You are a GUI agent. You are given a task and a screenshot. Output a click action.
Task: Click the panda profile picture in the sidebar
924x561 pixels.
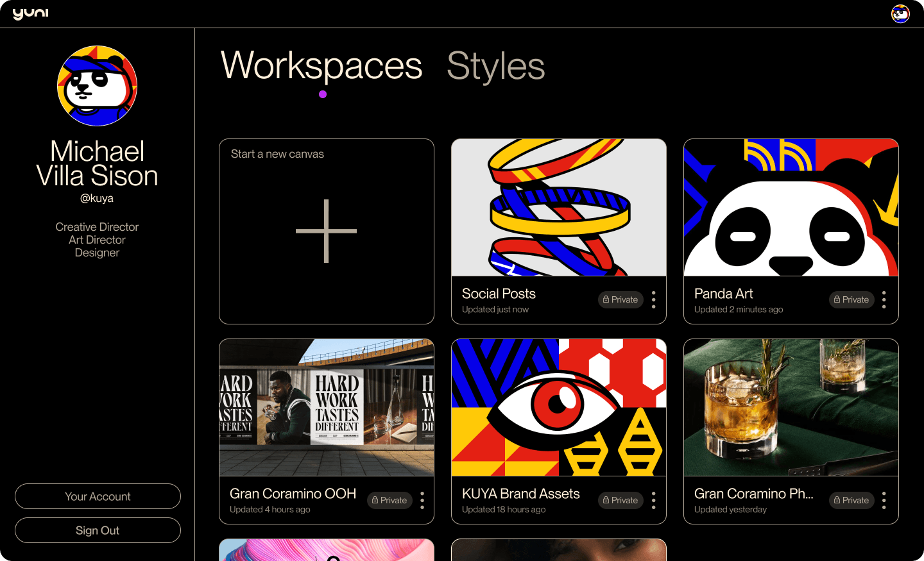coord(97,86)
